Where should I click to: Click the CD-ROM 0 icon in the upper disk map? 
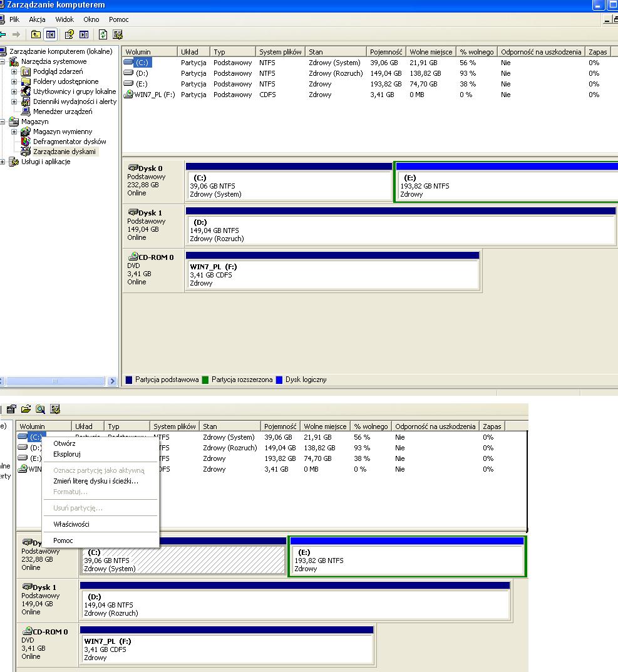click(133, 256)
